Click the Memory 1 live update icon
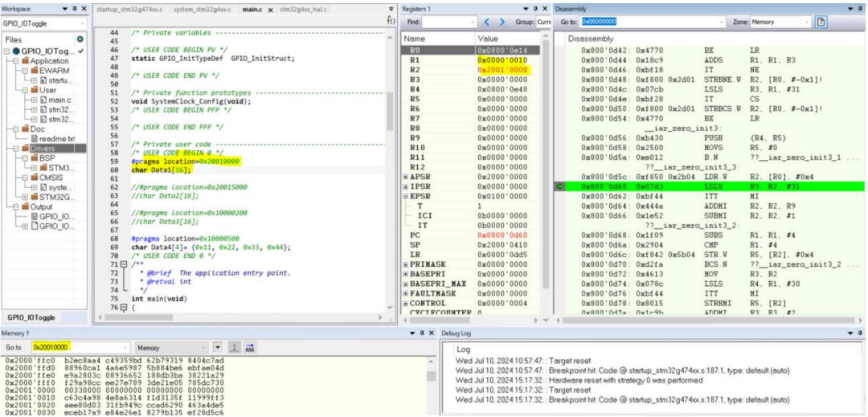868x417 pixels. (x=234, y=347)
